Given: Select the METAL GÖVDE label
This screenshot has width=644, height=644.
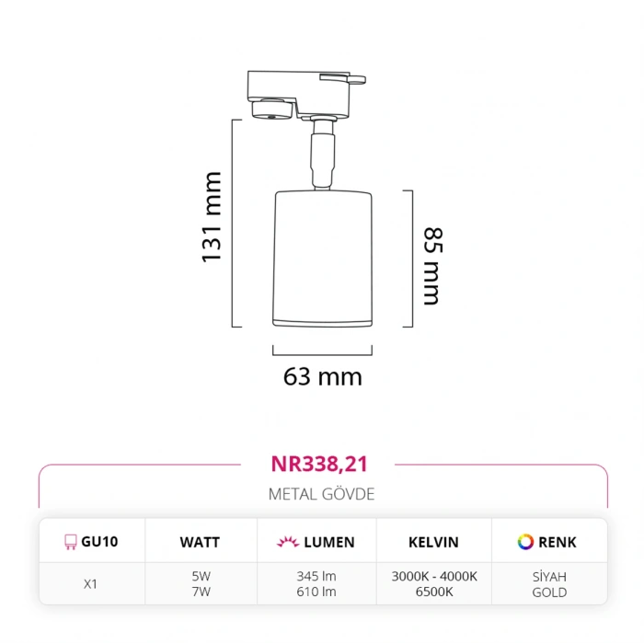Looking at the screenshot, I should pos(321,494).
